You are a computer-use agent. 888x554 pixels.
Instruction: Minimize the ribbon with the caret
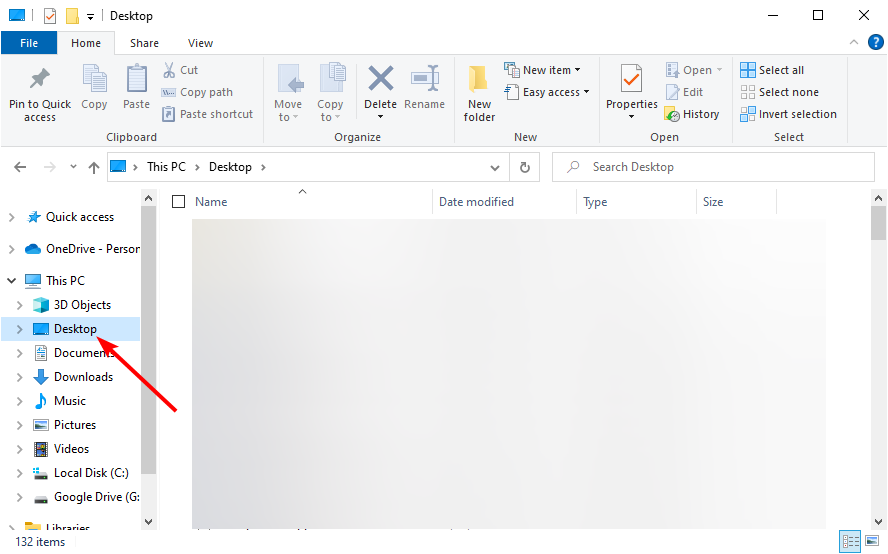(853, 42)
